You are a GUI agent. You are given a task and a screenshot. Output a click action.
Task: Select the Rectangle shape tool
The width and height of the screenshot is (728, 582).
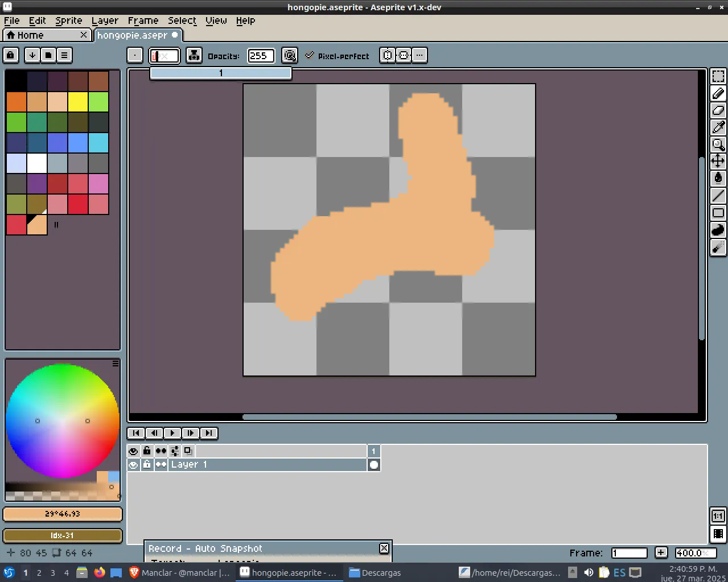(x=718, y=213)
